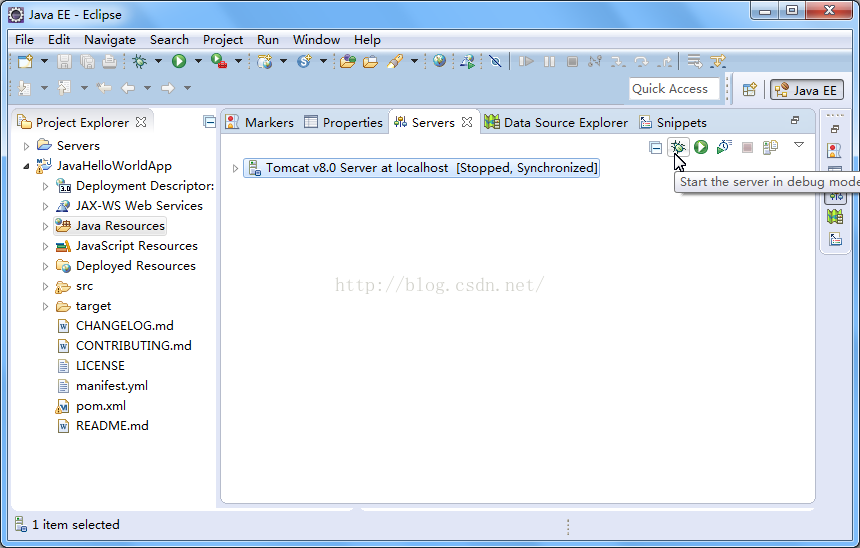The width and height of the screenshot is (860, 548).
Task: Click the Step Over debug icon
Action: (x=641, y=61)
